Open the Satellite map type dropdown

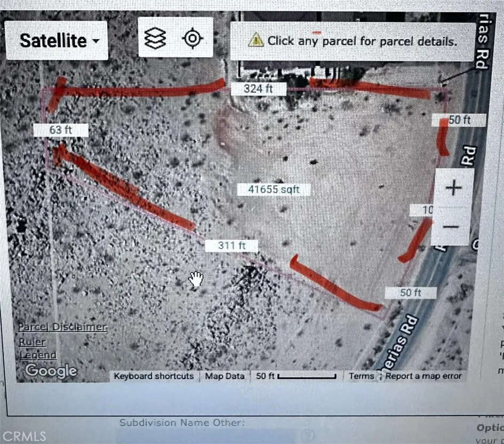(57, 41)
